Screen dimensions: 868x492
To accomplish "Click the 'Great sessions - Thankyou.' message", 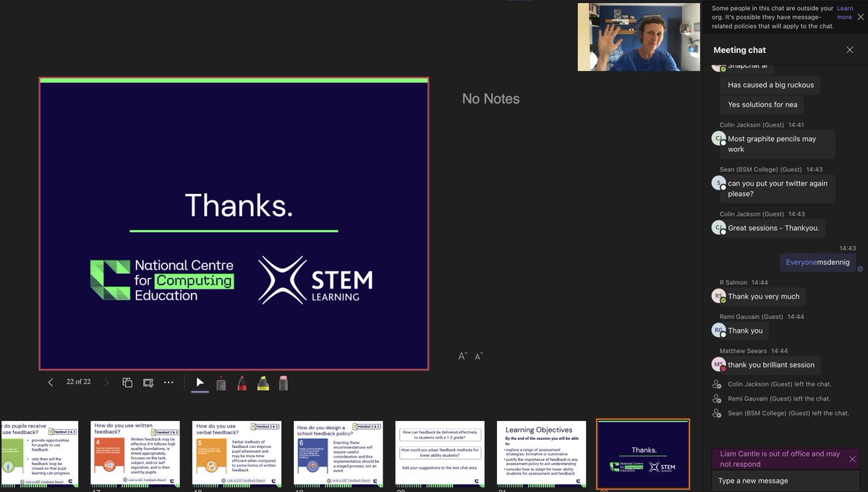I will click(x=773, y=227).
